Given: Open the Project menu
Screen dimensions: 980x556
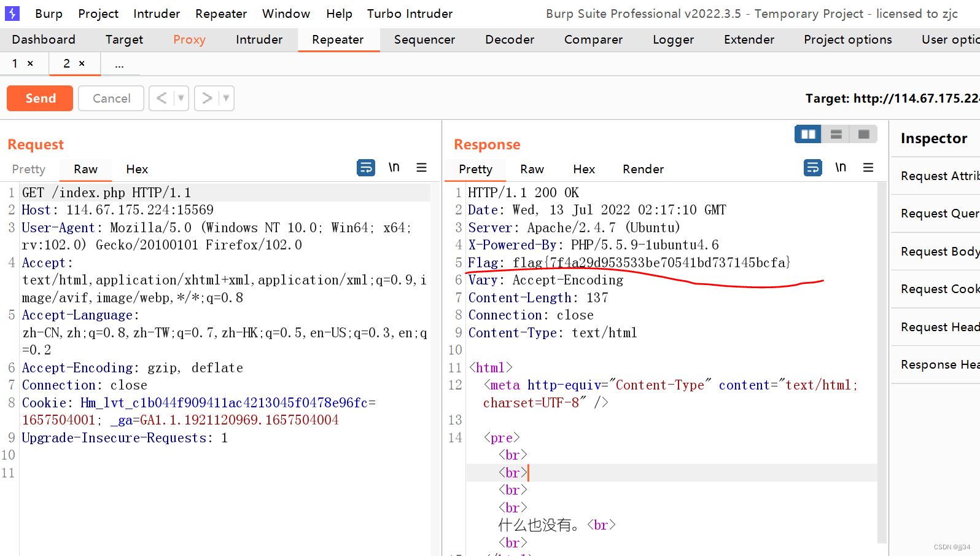Looking at the screenshot, I should click(x=98, y=14).
